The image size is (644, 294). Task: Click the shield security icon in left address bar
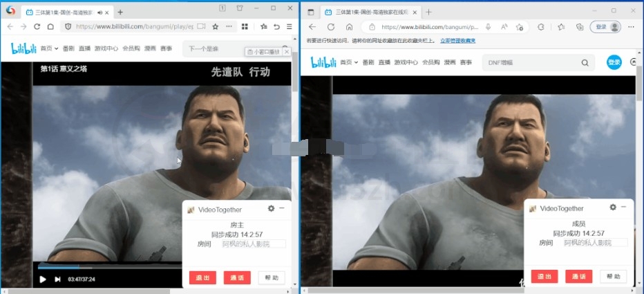(x=68, y=27)
